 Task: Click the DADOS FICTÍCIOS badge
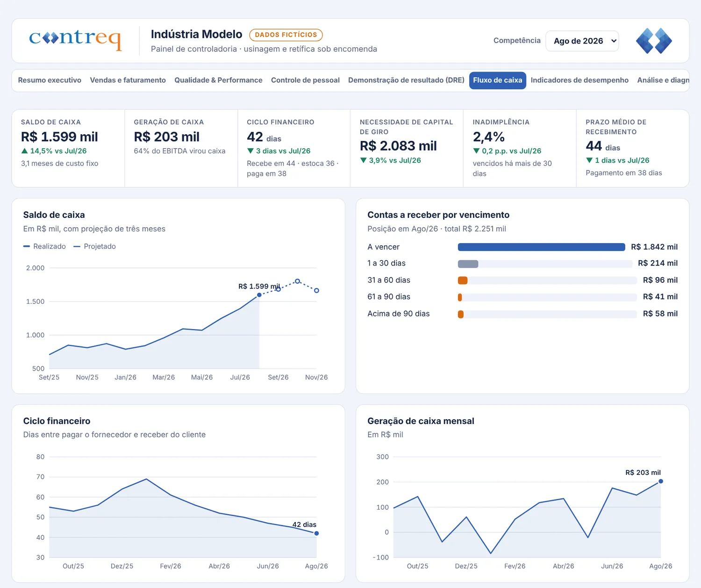pyautogui.click(x=286, y=35)
